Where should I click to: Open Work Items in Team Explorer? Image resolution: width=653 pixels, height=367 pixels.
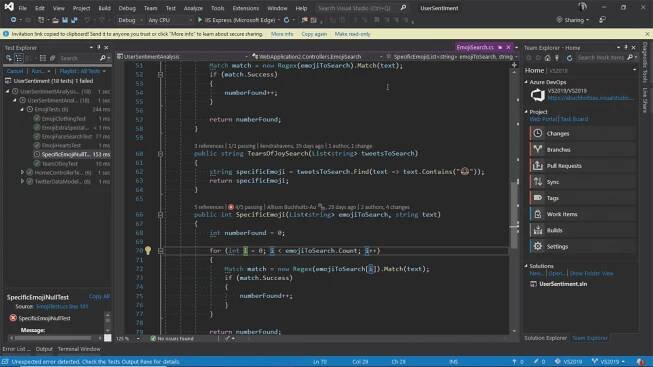tap(582, 214)
